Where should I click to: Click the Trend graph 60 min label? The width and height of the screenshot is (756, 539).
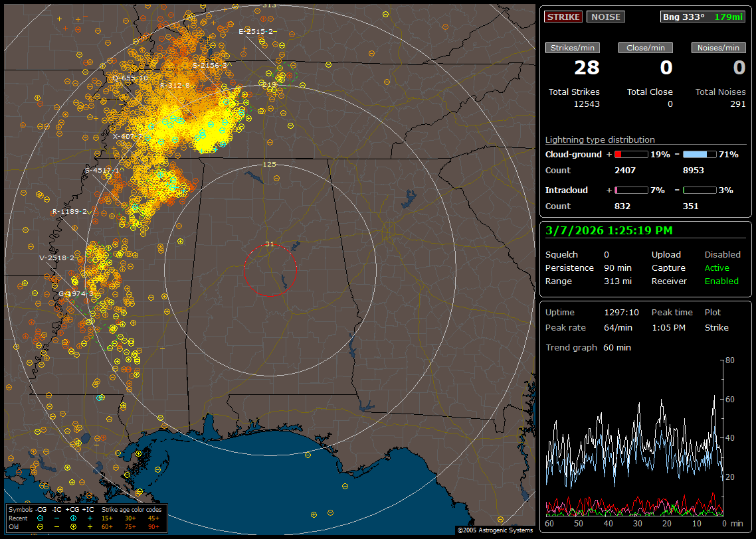[x=588, y=347]
